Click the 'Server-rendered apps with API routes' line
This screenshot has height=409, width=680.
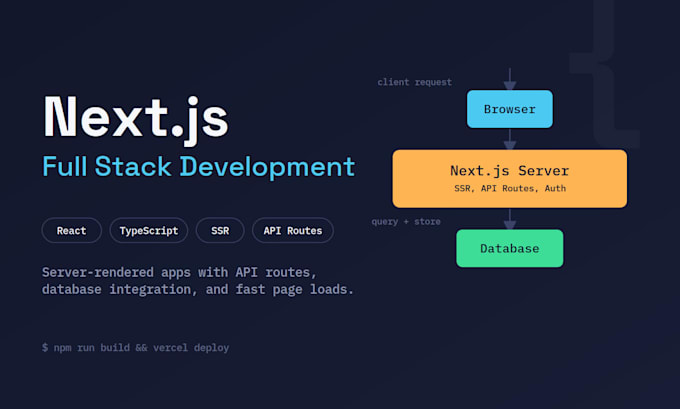(180, 272)
